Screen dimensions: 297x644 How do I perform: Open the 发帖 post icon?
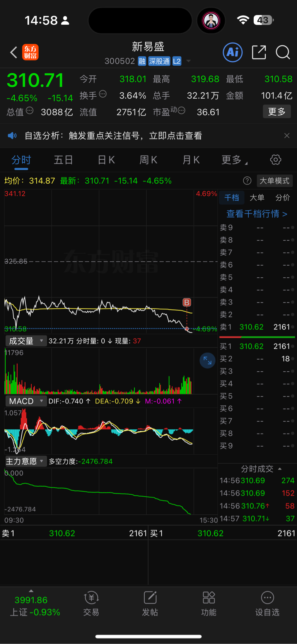coord(150,603)
